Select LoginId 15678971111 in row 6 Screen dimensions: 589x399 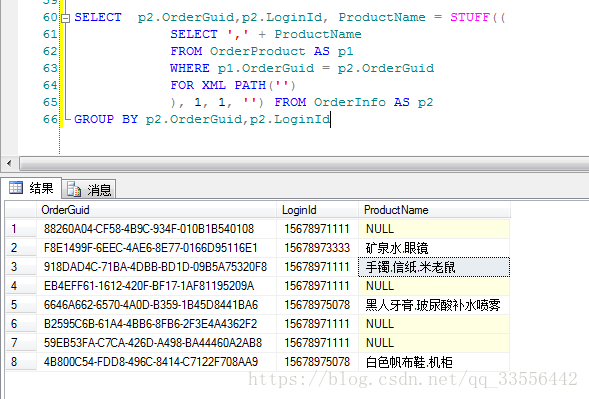[x=317, y=324]
